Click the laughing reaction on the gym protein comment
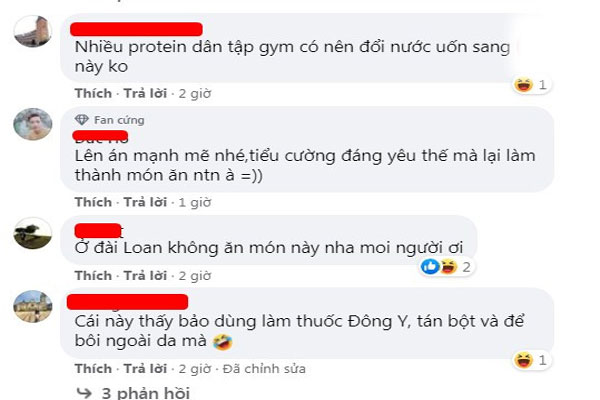This screenshot has height=400, width=600. click(x=523, y=85)
